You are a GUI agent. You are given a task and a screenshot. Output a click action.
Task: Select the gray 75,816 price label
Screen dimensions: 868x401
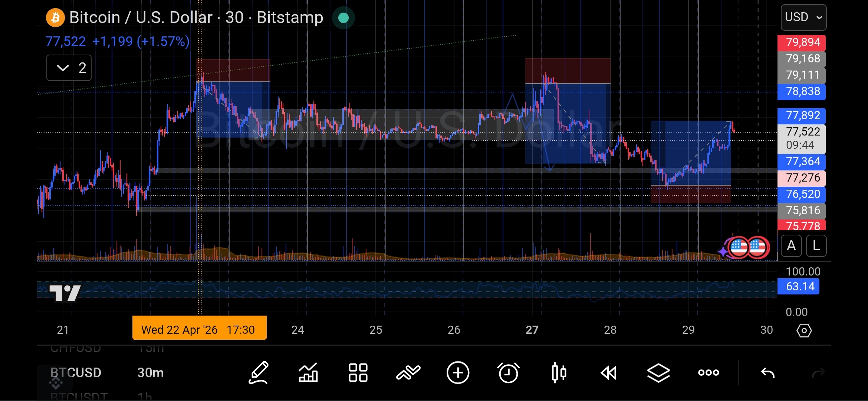(802, 211)
